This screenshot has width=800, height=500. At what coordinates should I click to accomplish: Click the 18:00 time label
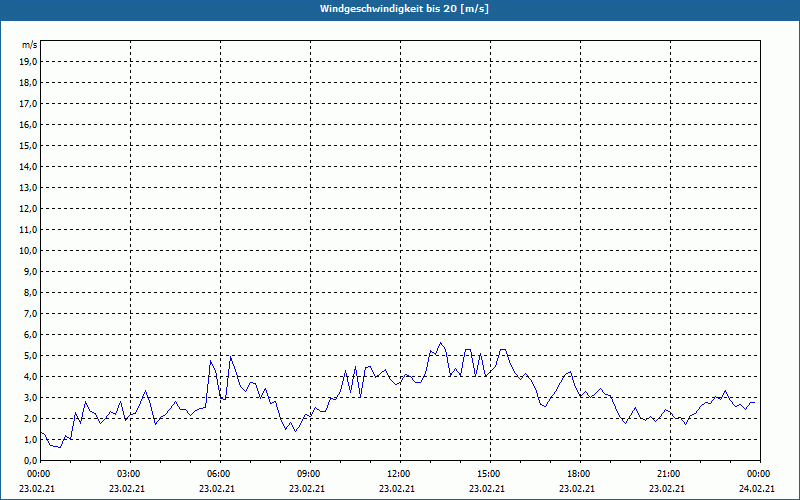[578, 474]
